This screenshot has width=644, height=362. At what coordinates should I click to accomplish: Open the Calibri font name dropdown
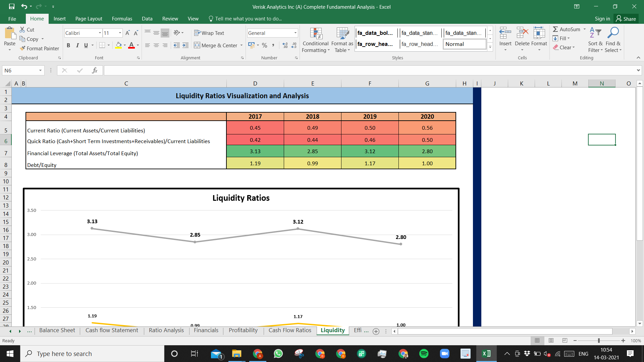[100, 33]
